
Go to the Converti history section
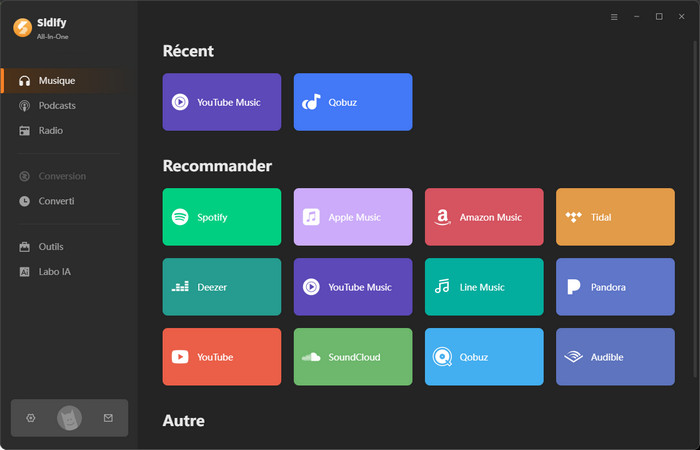coord(56,201)
